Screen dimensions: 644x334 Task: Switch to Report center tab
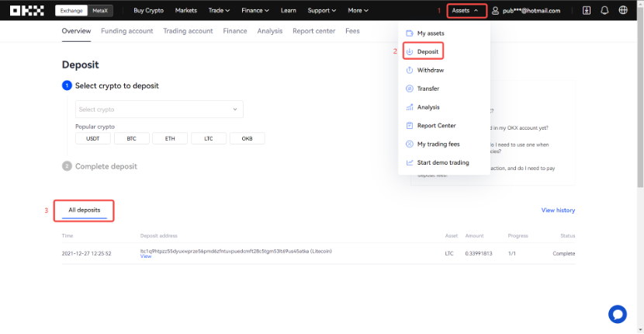coord(313,31)
